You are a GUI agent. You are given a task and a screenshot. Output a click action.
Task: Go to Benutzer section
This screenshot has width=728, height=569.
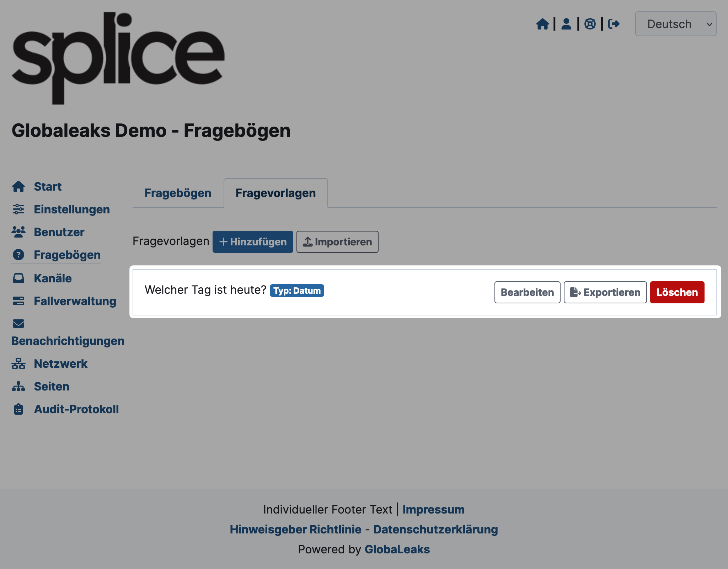click(x=59, y=232)
